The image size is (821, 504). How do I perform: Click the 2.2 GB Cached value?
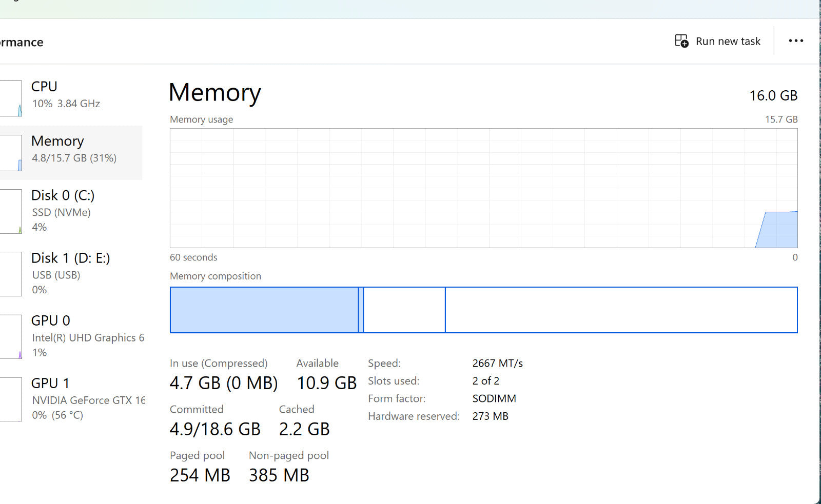click(x=304, y=429)
